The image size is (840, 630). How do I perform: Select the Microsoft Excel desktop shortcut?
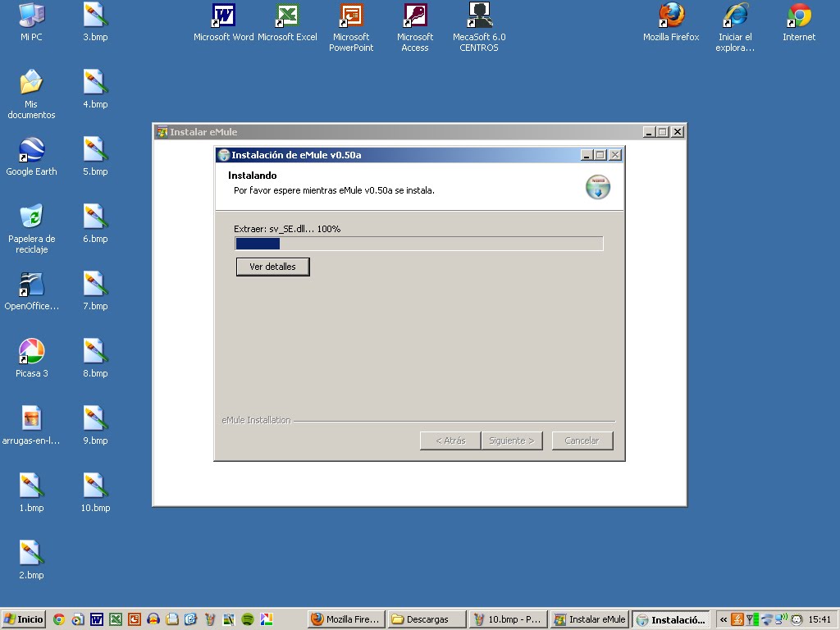coord(287,22)
